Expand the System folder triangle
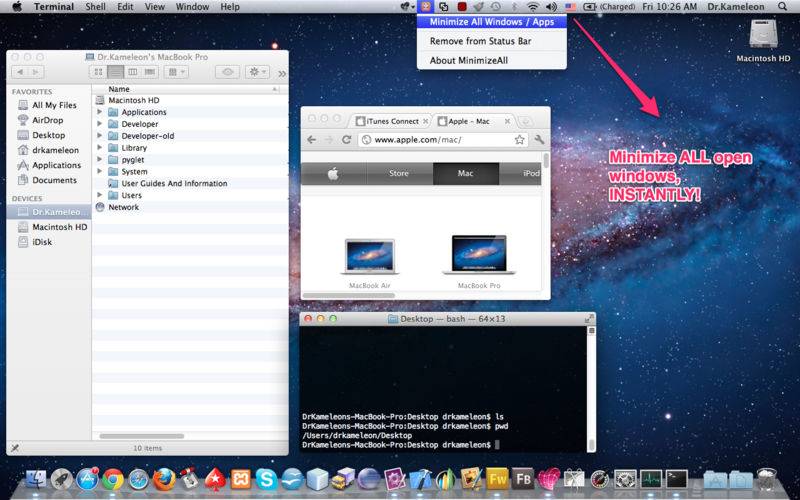 [99, 171]
